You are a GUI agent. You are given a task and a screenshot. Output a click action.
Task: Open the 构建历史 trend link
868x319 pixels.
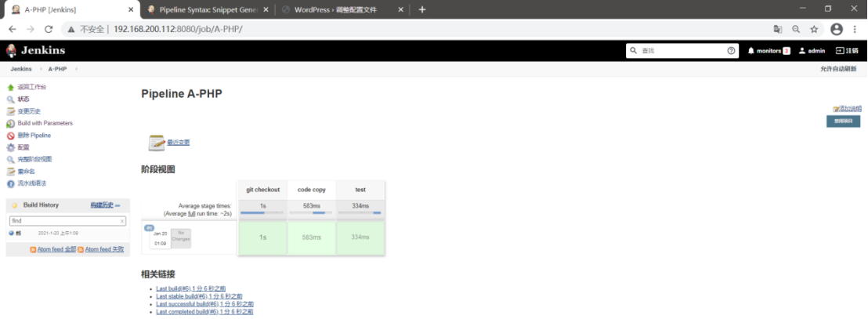click(102, 205)
